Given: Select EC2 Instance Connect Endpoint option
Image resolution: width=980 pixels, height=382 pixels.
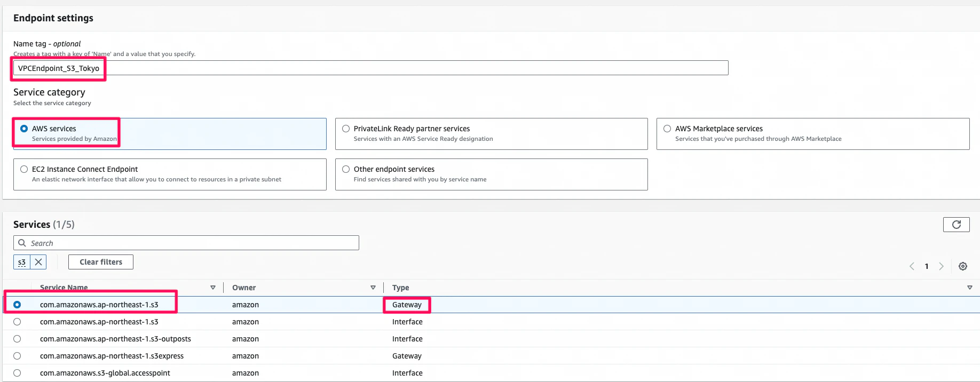Looking at the screenshot, I should tap(24, 169).
